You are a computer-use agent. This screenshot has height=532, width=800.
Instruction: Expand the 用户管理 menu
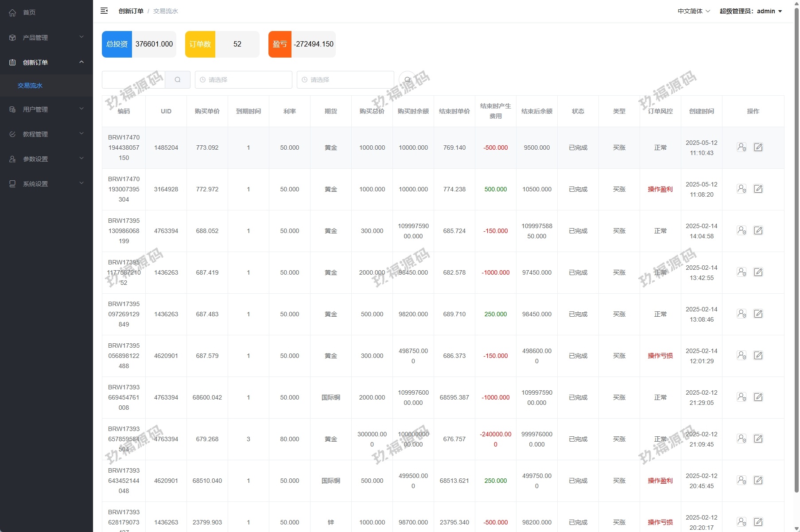click(x=47, y=109)
